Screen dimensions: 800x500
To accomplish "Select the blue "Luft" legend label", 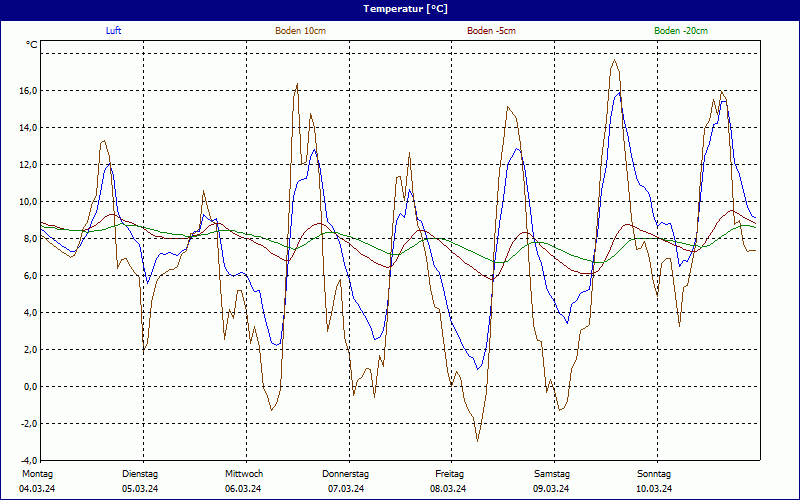I will point(113,31).
